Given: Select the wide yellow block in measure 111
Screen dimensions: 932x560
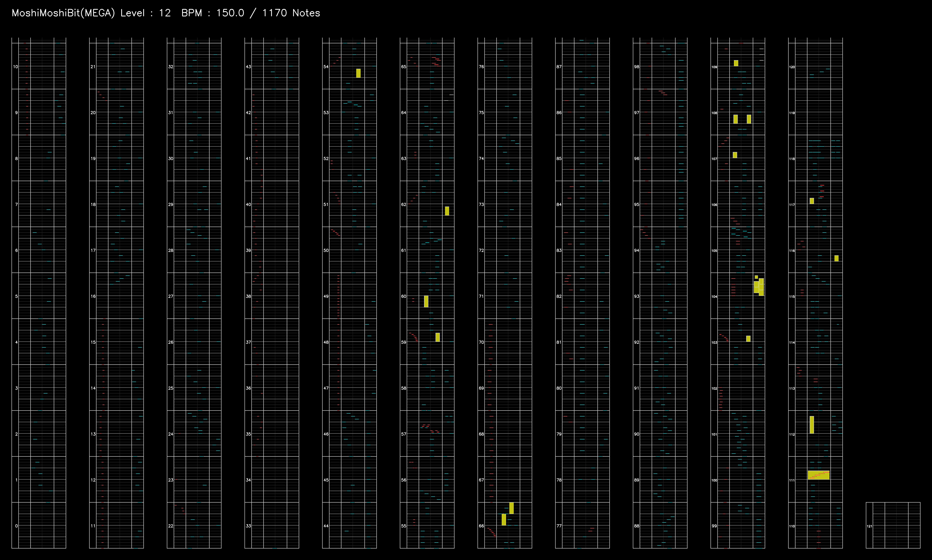Looking at the screenshot, I should (x=819, y=475).
